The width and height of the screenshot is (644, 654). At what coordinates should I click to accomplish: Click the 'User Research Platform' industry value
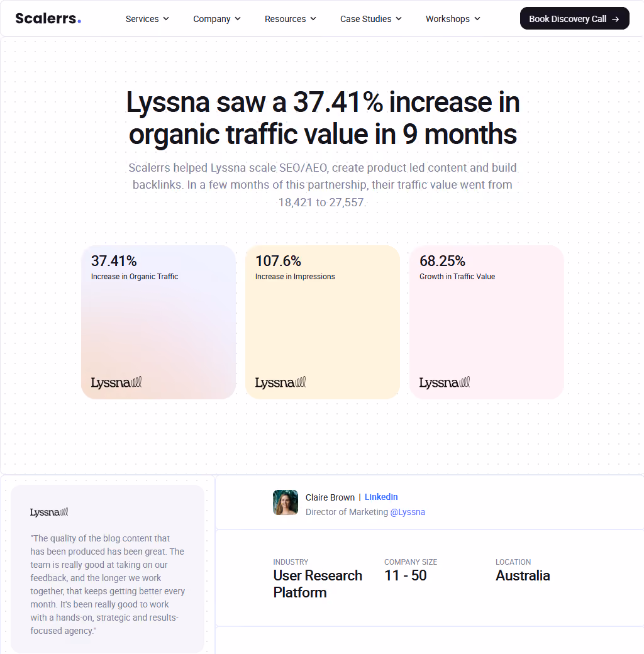318,584
